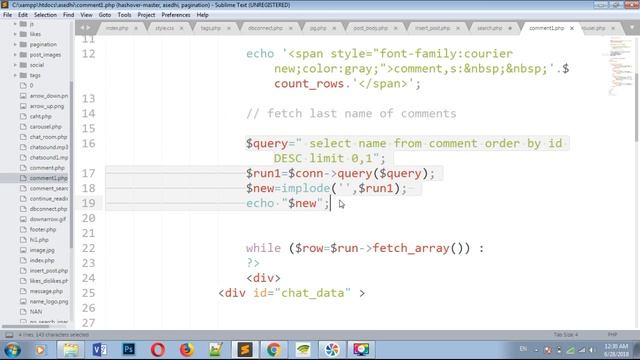
Task: Open the colorful pinwheel taskbar app
Action: 332,350
